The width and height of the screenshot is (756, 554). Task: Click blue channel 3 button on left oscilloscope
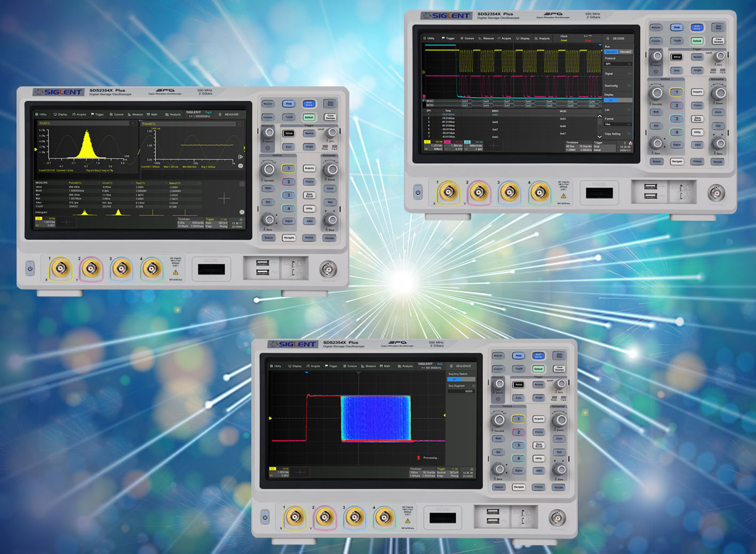click(x=289, y=195)
